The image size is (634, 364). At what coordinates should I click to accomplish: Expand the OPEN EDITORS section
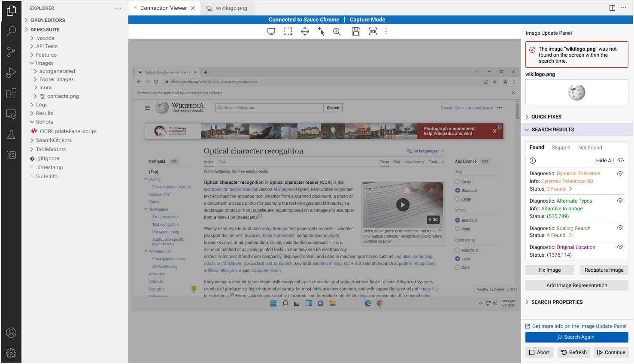48,20
